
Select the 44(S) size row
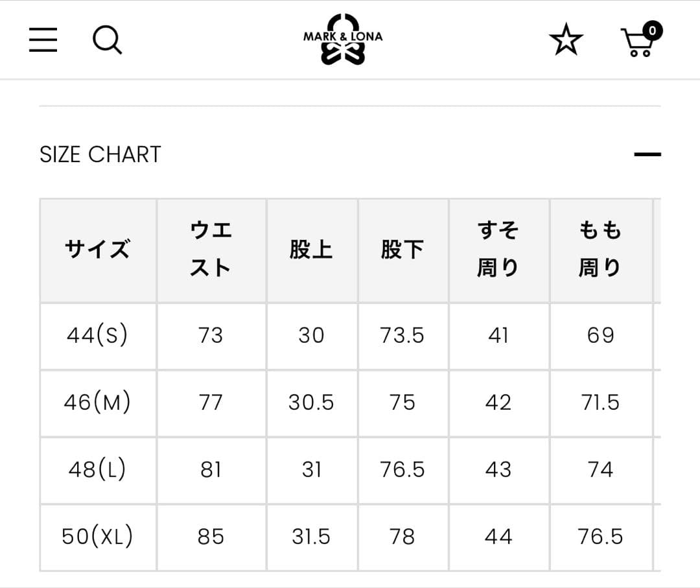(98, 336)
